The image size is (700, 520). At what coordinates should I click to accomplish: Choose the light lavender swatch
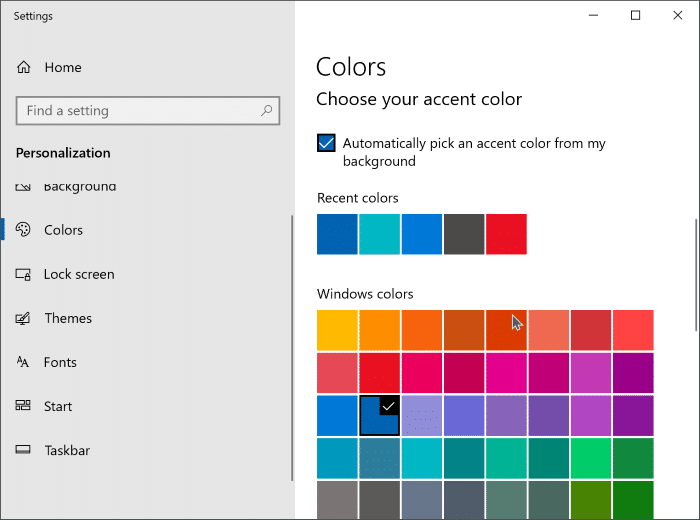[x=422, y=416]
